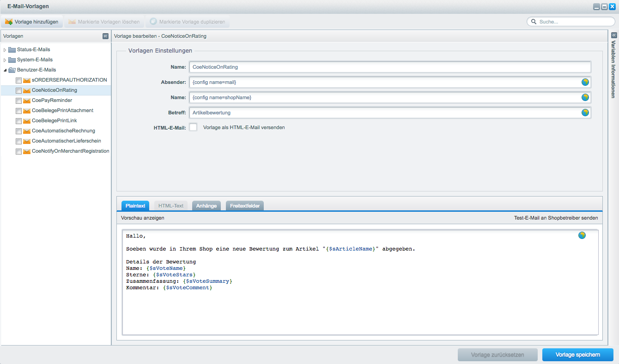Select the CoeBelegePrintLink template row
Viewport: 619px width, 364px height.
point(56,121)
